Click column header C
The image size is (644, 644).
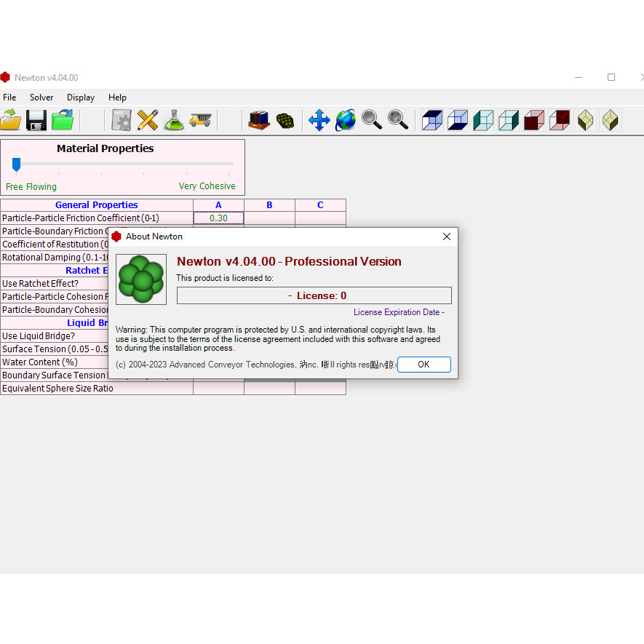pos(320,205)
